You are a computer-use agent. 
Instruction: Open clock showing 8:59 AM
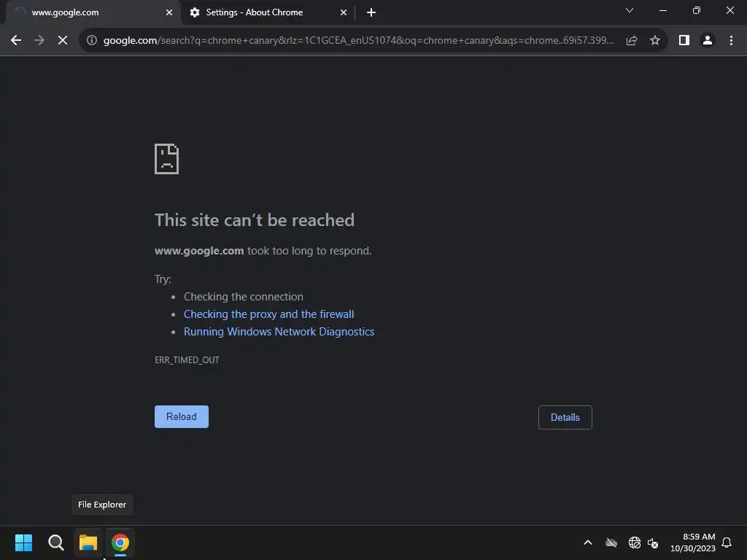pos(693,542)
